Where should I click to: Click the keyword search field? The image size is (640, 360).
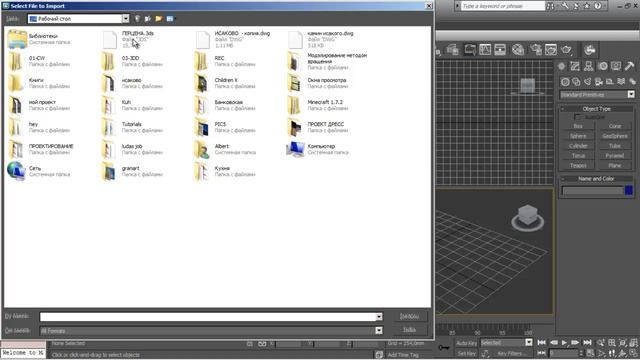point(503,6)
